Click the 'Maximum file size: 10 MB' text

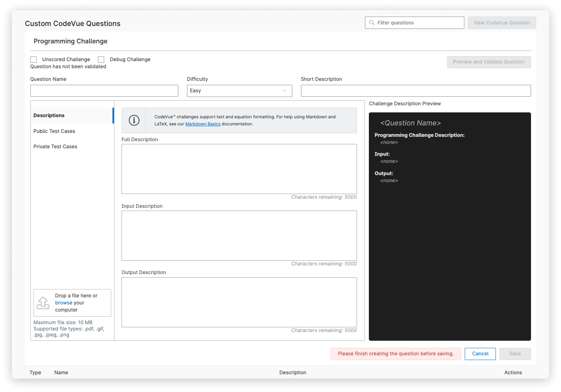coord(63,323)
